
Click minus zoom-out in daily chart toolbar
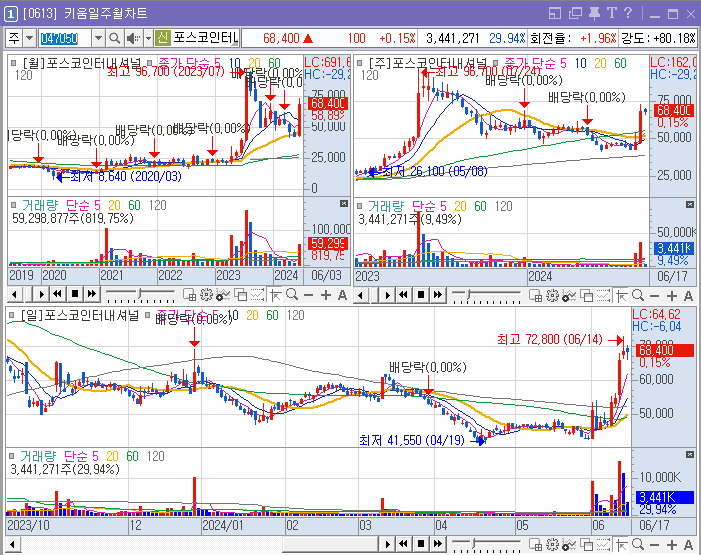coord(655,545)
